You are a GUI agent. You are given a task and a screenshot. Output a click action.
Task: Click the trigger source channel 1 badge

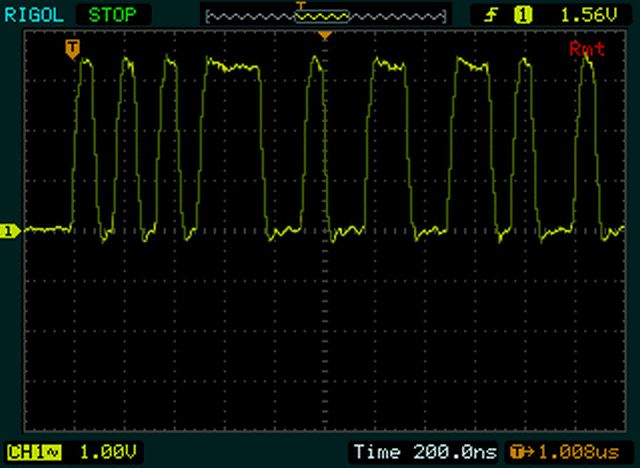click(523, 16)
